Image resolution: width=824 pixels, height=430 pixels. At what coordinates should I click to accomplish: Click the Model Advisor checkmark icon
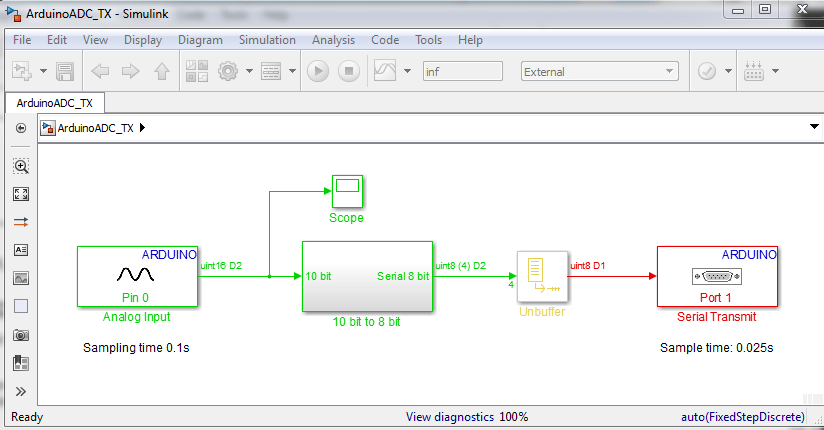click(707, 71)
